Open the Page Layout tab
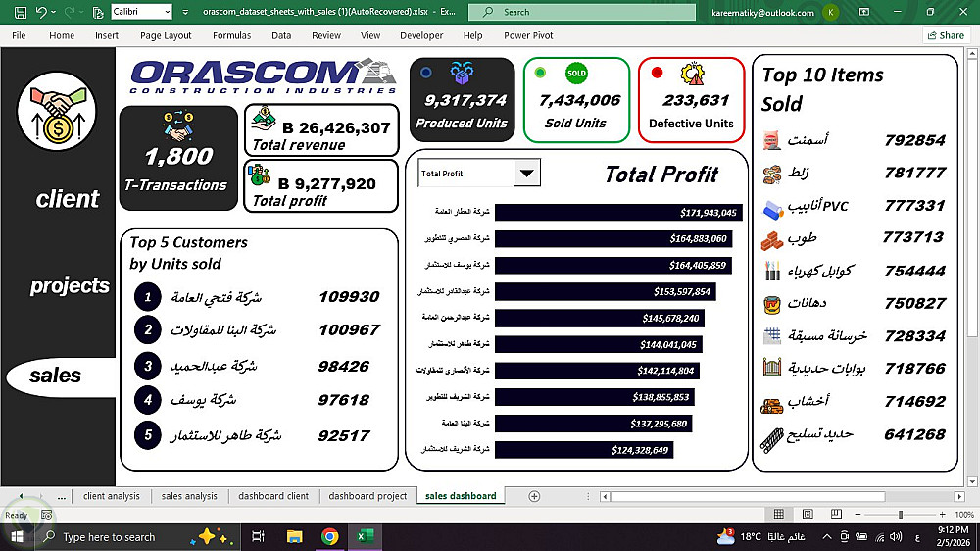Screen dimensions: 980x551 point(166,35)
